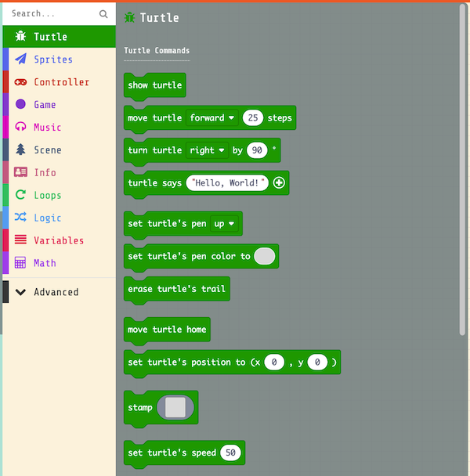470x476 pixels.
Task: Click the 90 degrees value field
Action: (x=257, y=150)
